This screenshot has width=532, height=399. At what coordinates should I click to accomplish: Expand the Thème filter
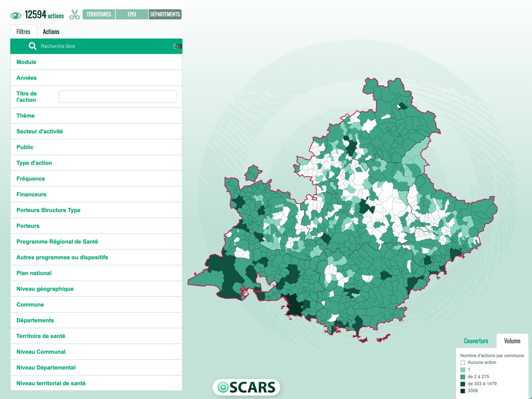click(26, 115)
